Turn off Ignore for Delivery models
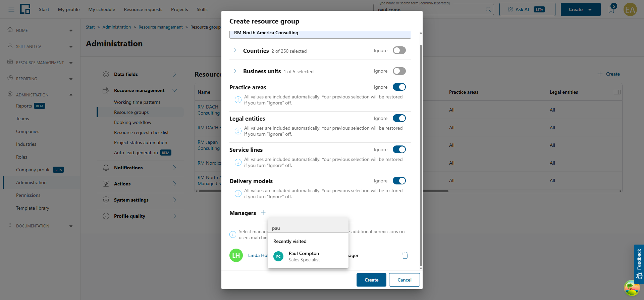The height and width of the screenshot is (300, 644). pos(399,181)
